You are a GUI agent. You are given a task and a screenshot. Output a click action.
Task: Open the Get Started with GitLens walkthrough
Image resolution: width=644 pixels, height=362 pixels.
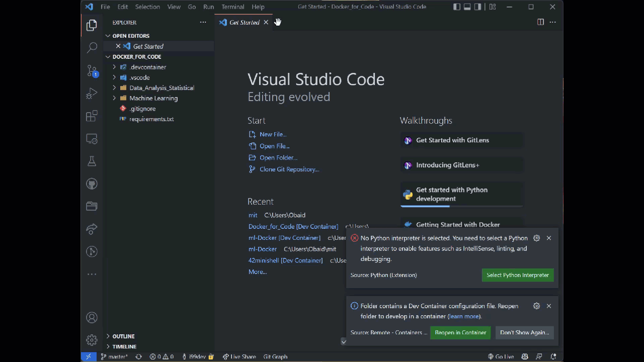pyautogui.click(x=462, y=140)
